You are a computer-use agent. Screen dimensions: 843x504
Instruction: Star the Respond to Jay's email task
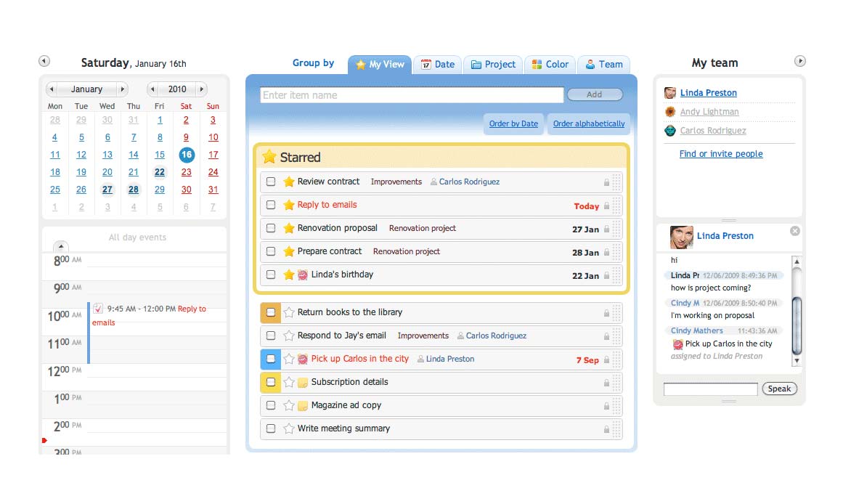pyautogui.click(x=289, y=336)
